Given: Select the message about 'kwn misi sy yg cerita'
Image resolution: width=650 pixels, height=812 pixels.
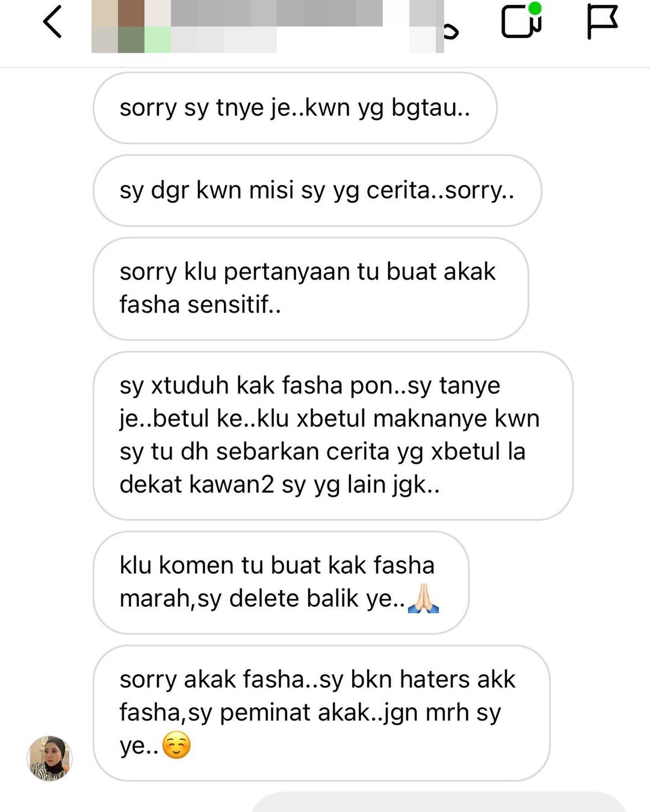Looking at the screenshot, I should (317, 191).
